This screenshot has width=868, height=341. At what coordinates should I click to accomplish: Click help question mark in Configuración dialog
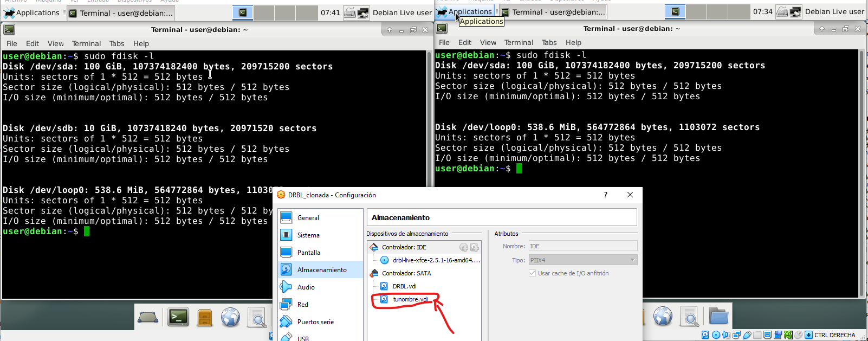606,195
